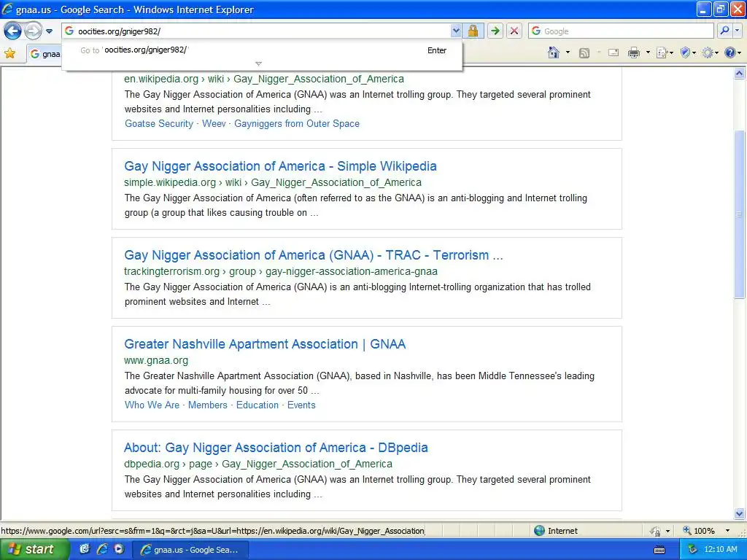
Task: Click the Show Desktop quick launch icon
Action: pyautogui.click(x=85, y=550)
